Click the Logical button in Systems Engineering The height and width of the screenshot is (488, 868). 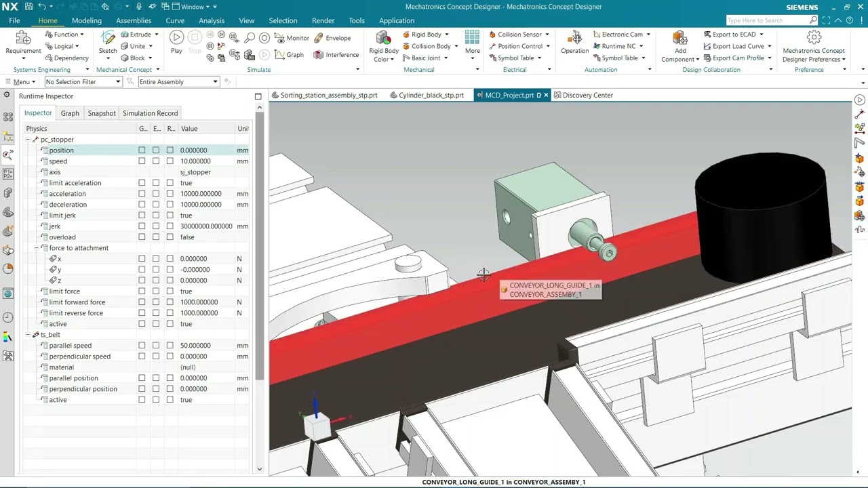(x=64, y=46)
